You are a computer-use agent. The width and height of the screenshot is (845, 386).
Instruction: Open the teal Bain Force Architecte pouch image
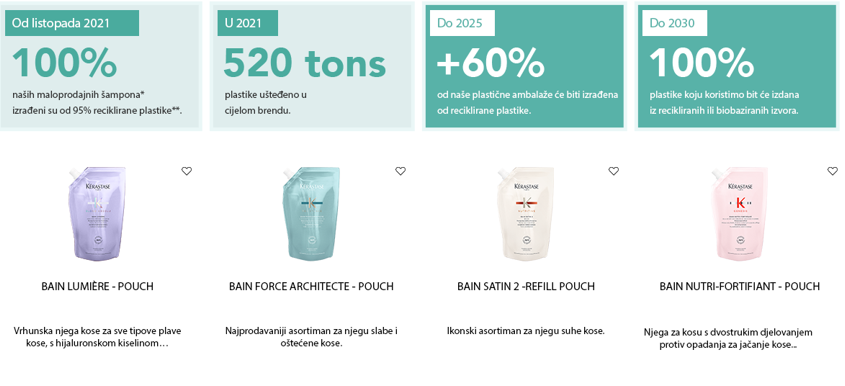point(311,213)
